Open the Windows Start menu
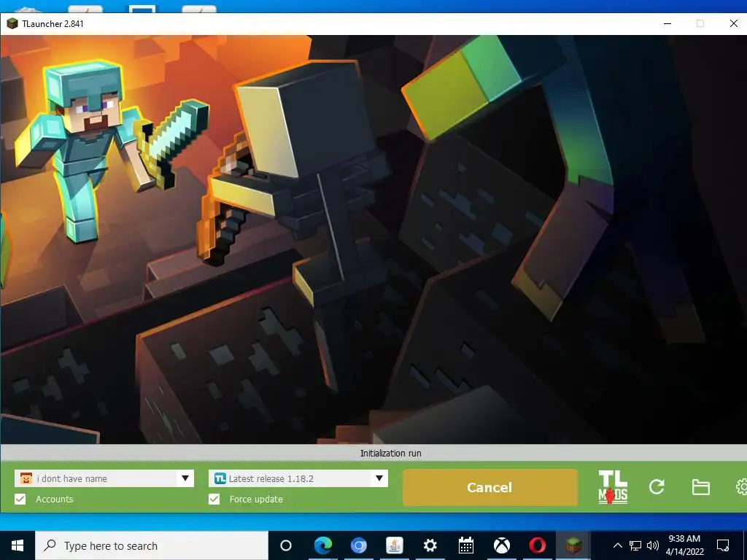 pyautogui.click(x=18, y=545)
